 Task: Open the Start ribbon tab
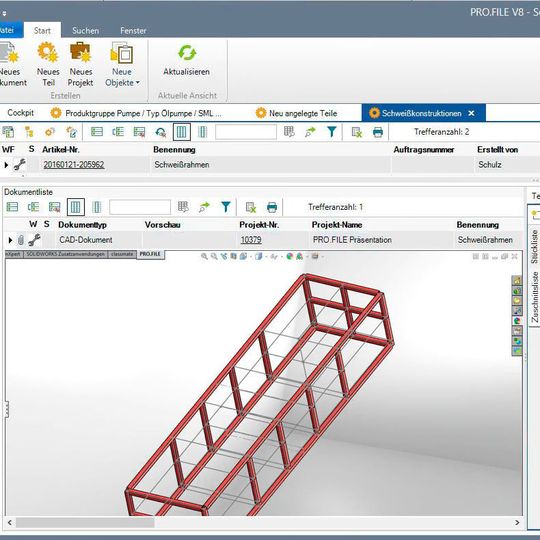[x=42, y=31]
